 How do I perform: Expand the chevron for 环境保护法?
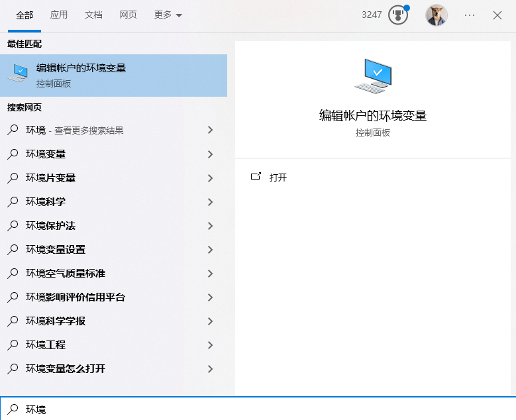click(210, 226)
